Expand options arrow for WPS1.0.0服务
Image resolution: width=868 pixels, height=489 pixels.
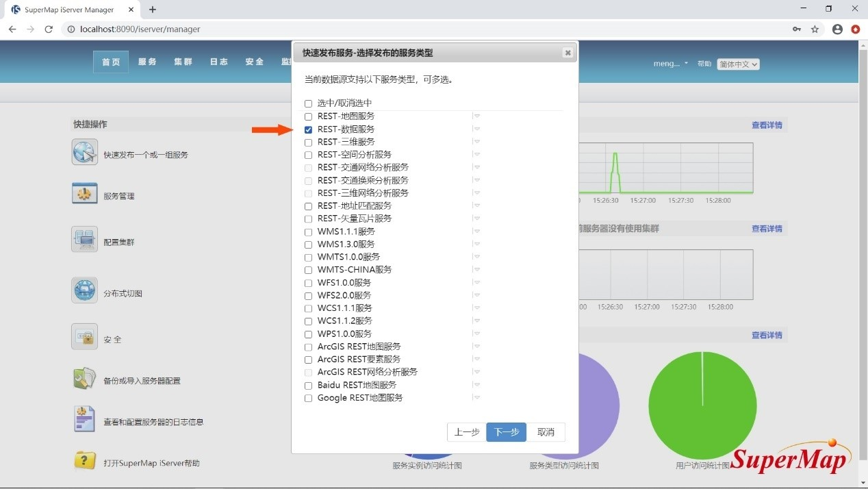coord(476,334)
